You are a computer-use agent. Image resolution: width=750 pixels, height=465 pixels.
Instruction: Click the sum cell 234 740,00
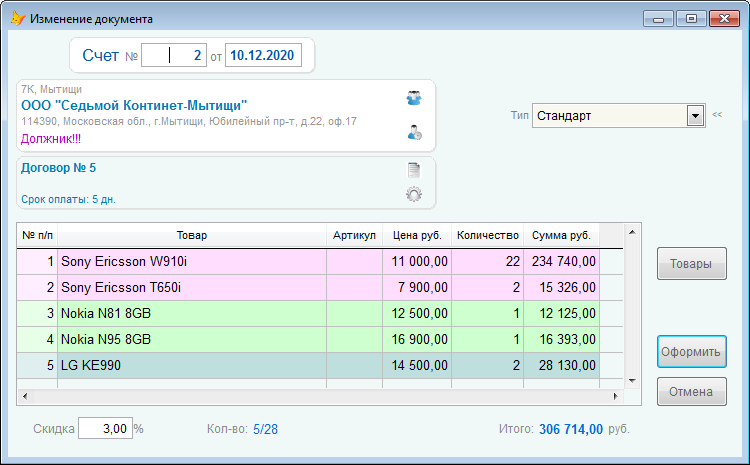point(562,262)
